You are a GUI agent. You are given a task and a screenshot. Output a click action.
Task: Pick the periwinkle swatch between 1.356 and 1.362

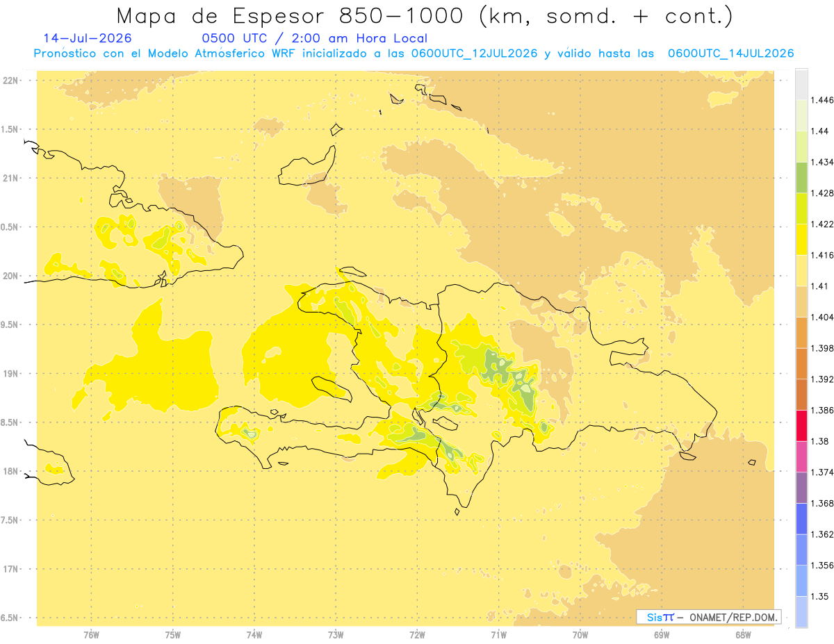(x=801, y=550)
